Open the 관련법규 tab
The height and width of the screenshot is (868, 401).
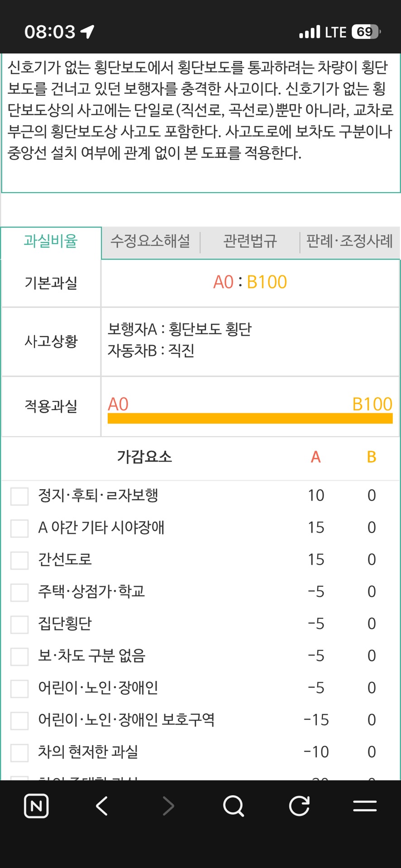pos(250,241)
